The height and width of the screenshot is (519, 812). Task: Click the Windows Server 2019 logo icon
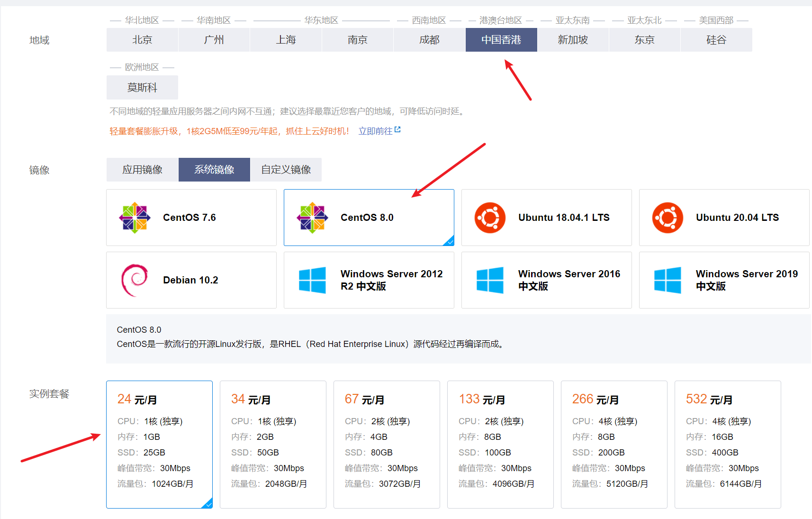(668, 280)
